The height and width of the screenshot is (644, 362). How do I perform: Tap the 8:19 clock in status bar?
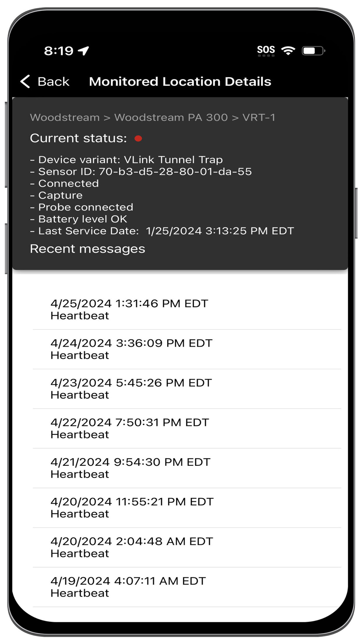tap(59, 51)
